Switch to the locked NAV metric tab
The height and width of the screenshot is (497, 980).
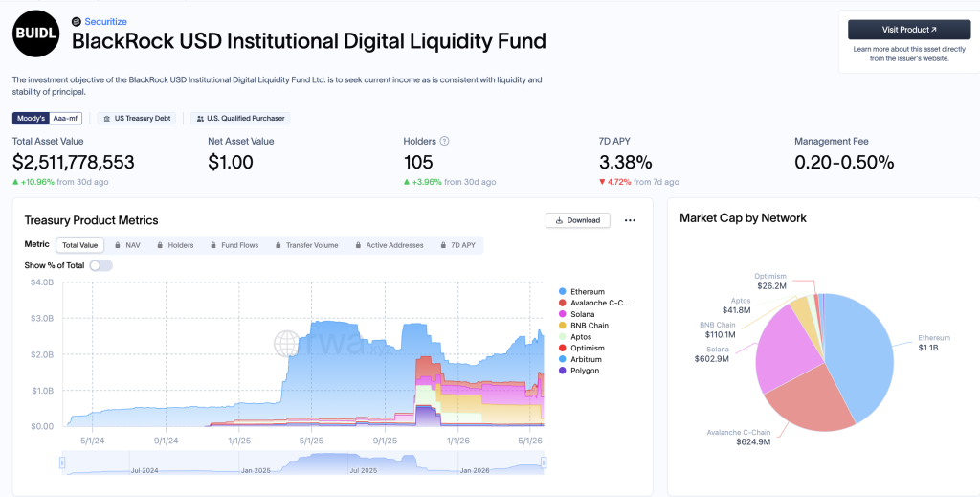[x=127, y=245]
